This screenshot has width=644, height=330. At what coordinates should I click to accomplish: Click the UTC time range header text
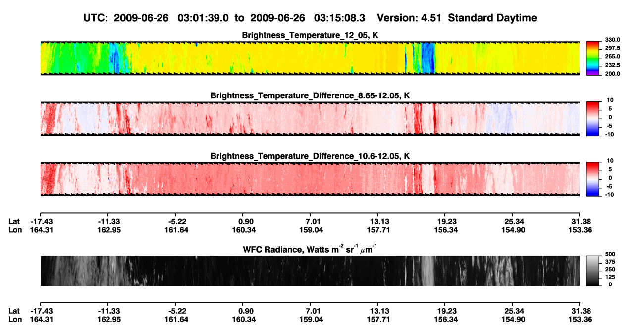pos(225,18)
